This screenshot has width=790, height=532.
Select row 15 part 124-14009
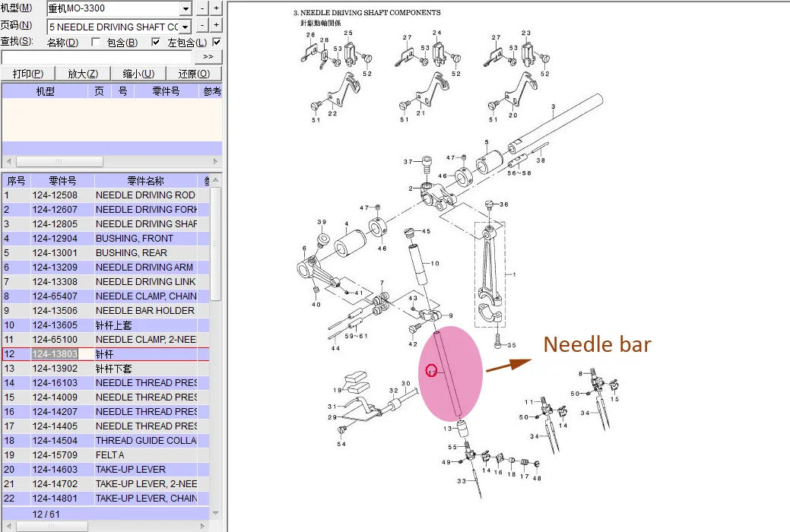[106, 397]
